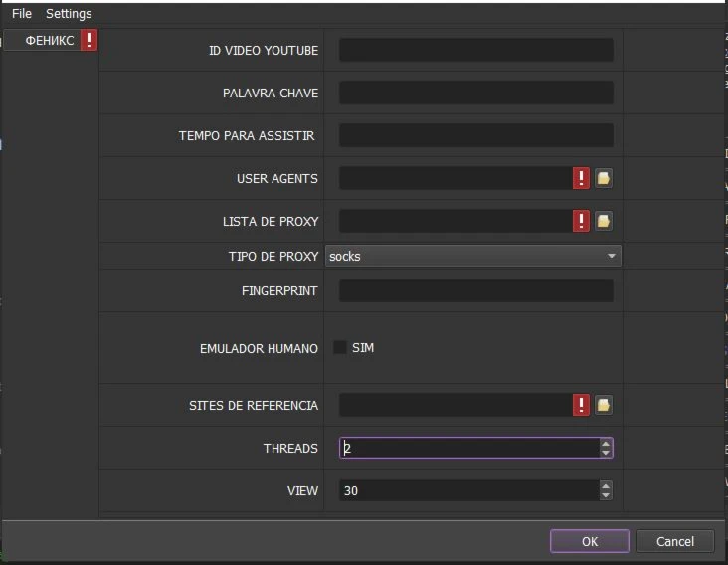Increase the VIEW value

[606, 486]
